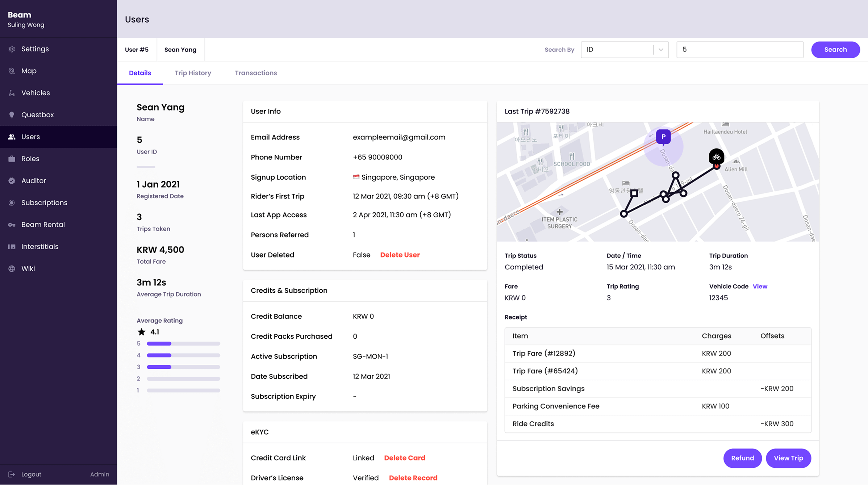Click the SCHOOL FOOD restaurant icon on map
The width and height of the screenshot is (868, 485).
tap(572, 156)
